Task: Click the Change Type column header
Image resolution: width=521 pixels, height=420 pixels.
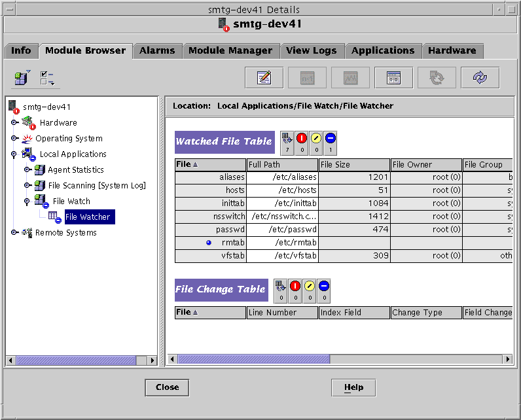Action: point(426,313)
